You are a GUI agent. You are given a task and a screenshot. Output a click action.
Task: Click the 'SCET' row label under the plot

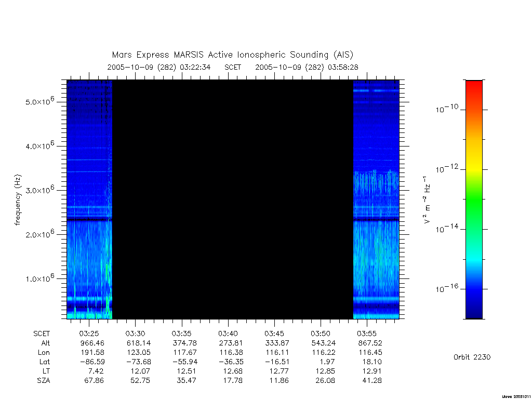tap(42, 334)
